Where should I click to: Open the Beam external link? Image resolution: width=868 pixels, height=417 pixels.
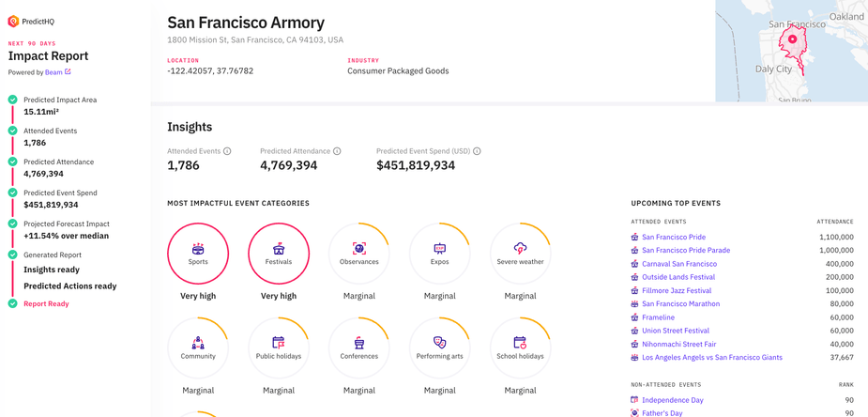tap(57, 72)
